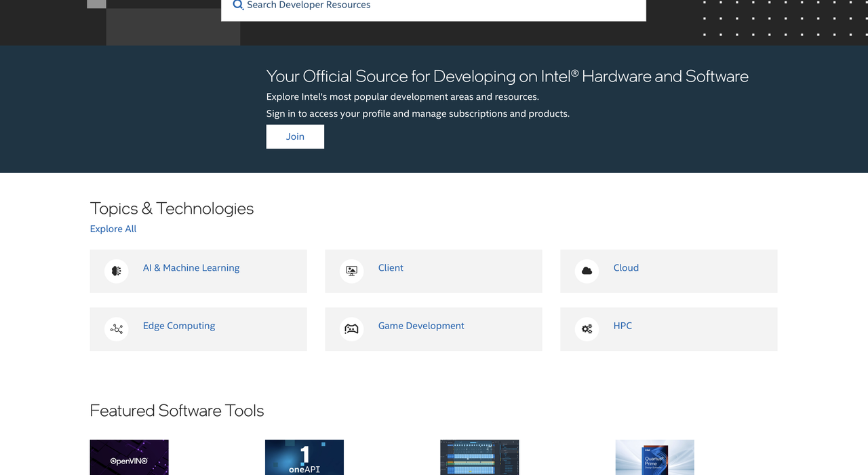Click the Topics & Technologies heading
This screenshot has width=868, height=475.
[x=172, y=208]
